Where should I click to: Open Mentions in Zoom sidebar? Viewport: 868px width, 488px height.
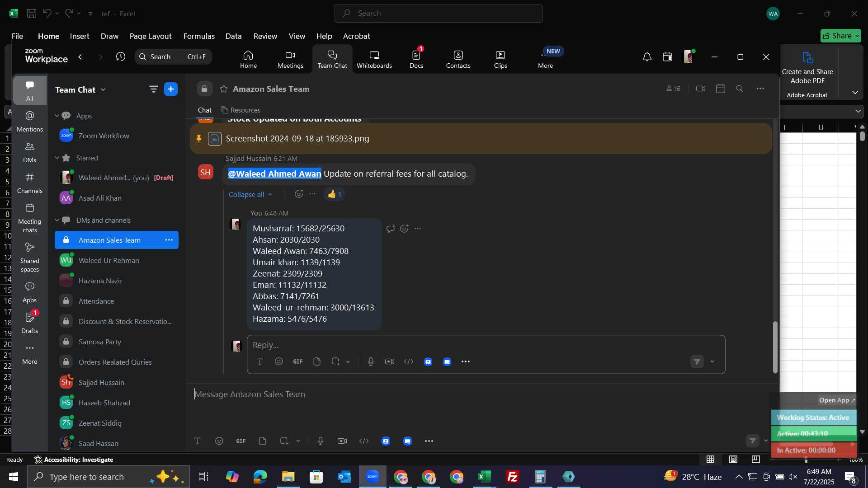click(30, 122)
